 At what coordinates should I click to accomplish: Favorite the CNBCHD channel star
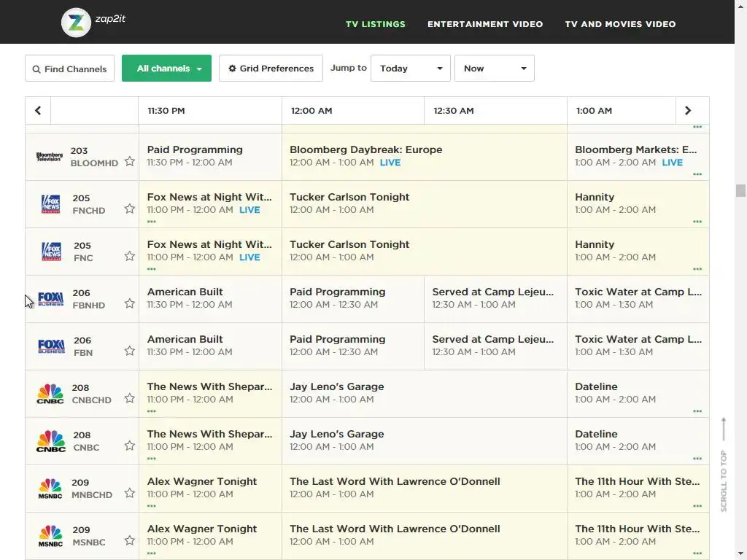pos(130,398)
